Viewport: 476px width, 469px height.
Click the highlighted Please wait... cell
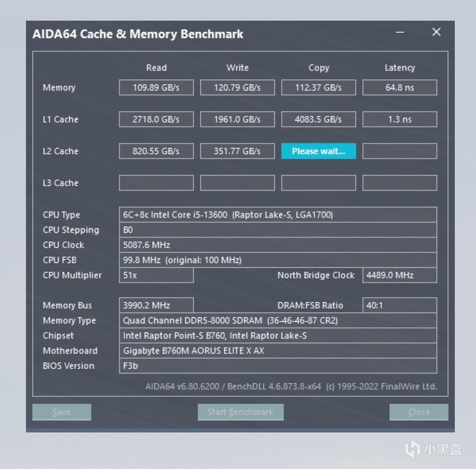(319, 151)
